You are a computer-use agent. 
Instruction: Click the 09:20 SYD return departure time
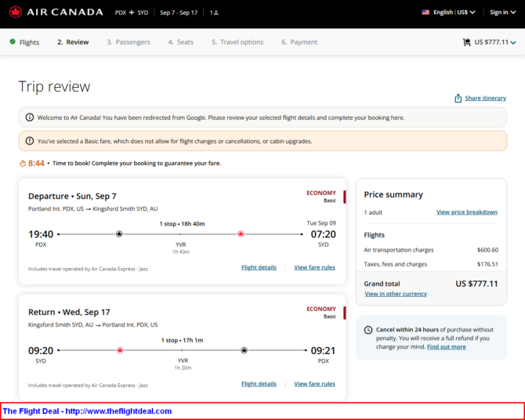(41, 350)
